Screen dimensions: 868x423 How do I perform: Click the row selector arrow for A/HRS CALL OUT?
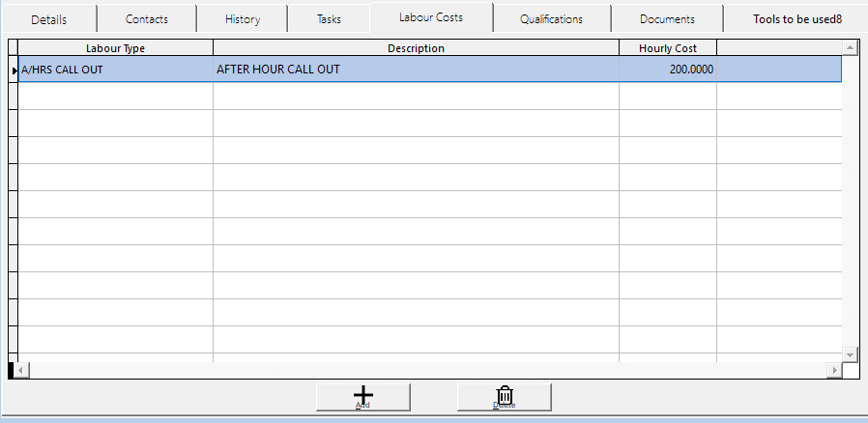(x=14, y=70)
